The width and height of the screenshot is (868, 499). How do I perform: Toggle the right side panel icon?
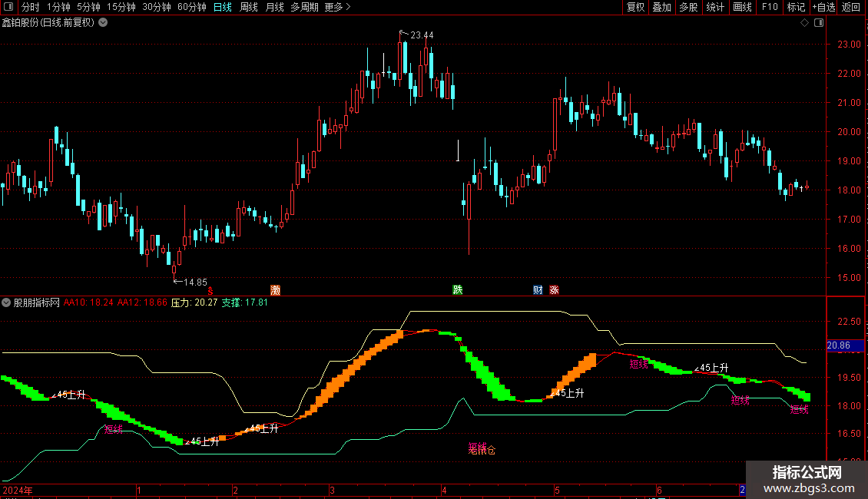point(819,23)
